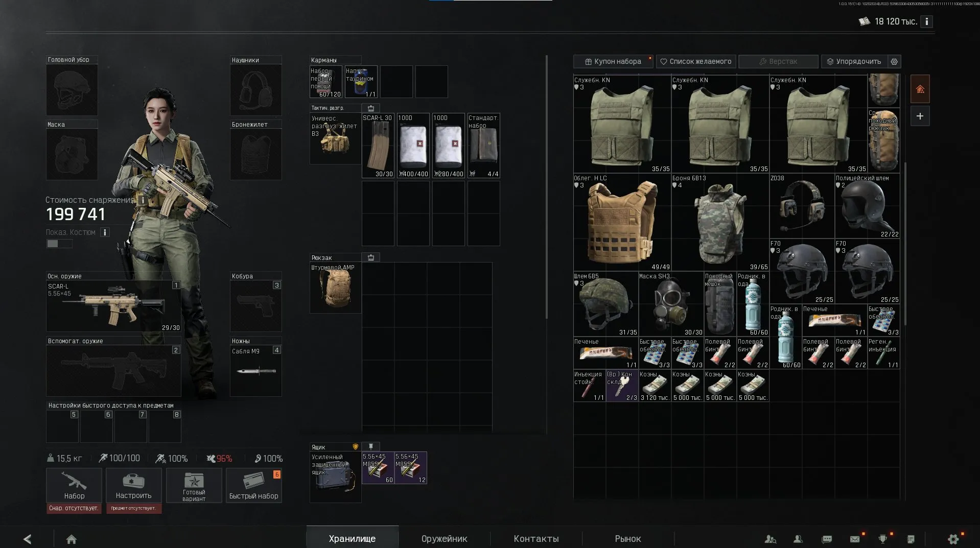Select the Z038 headset item
Viewport: 980px width, 548px height.
802,206
